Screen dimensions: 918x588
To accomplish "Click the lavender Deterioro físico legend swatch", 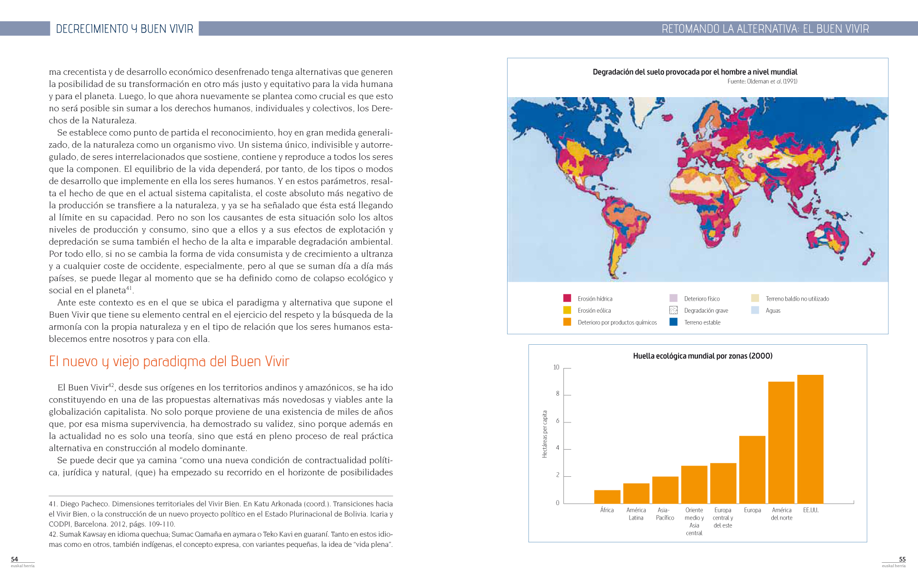I will click(673, 298).
